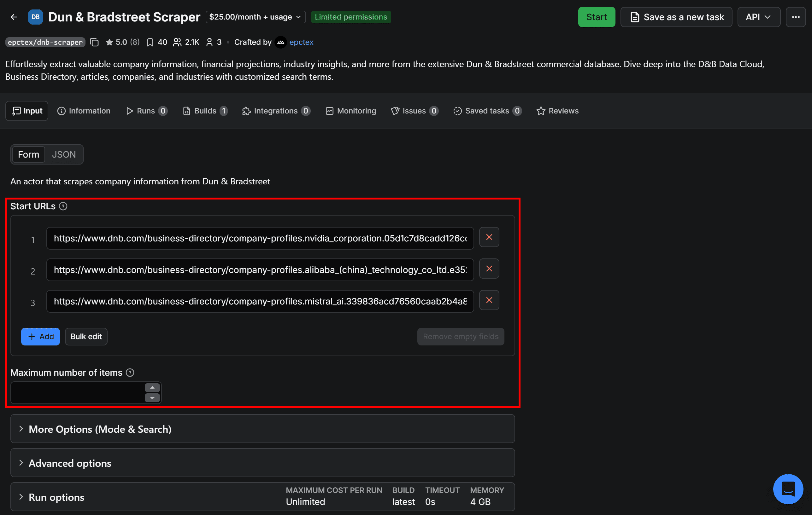This screenshot has height=515, width=812.
Task: Decrease maximum number of items
Action: point(152,398)
